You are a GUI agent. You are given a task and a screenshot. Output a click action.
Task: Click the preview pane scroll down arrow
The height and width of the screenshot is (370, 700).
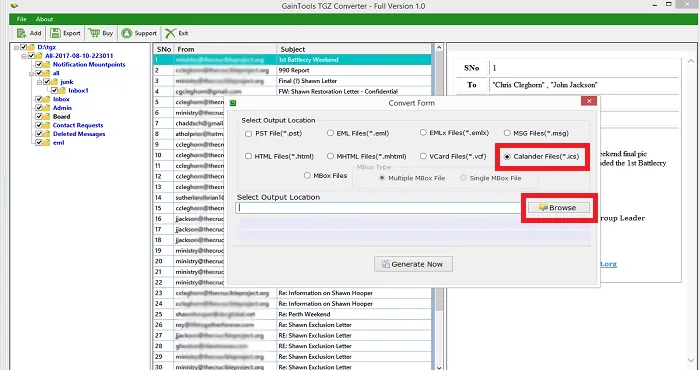(x=691, y=361)
